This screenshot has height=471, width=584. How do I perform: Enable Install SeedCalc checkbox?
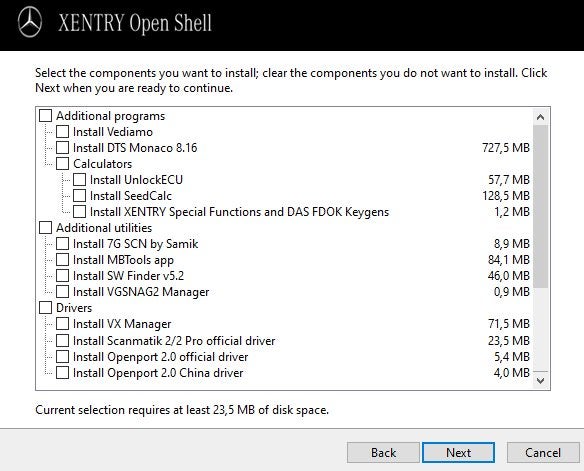click(x=79, y=196)
